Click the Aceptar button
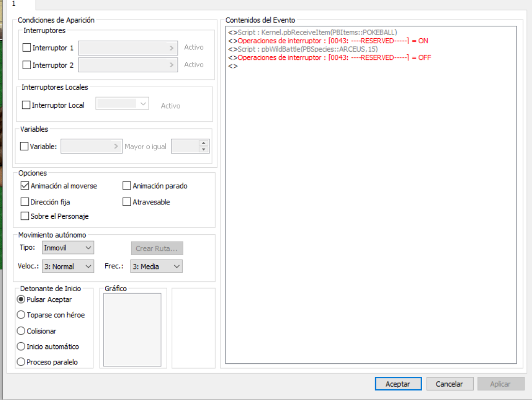The image size is (532, 400). (x=398, y=384)
